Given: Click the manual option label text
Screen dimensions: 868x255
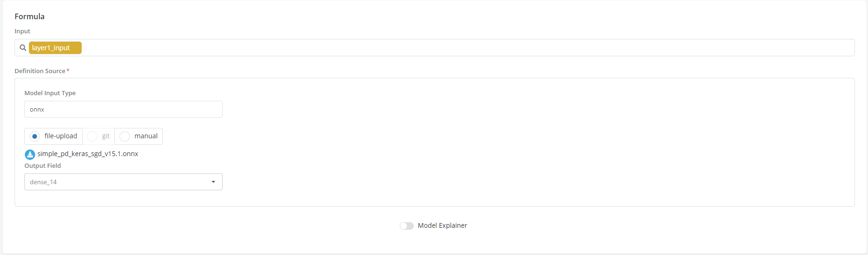Looking at the screenshot, I should 146,136.
